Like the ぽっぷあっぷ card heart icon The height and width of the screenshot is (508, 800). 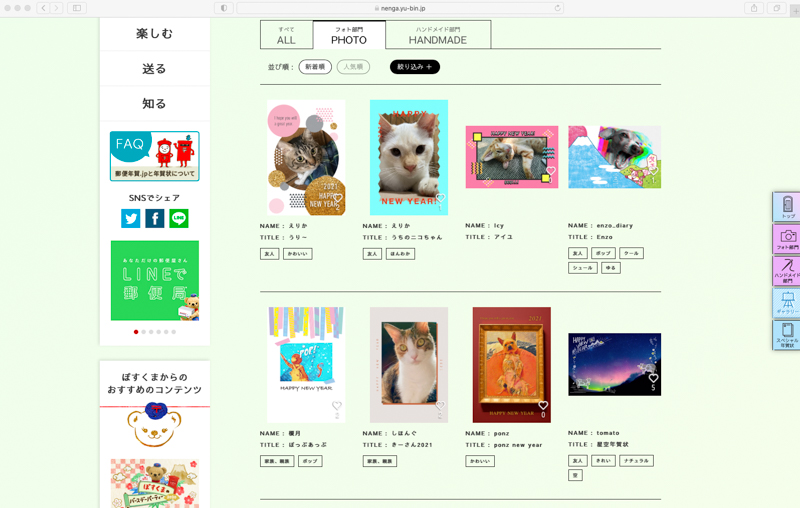[x=337, y=405]
